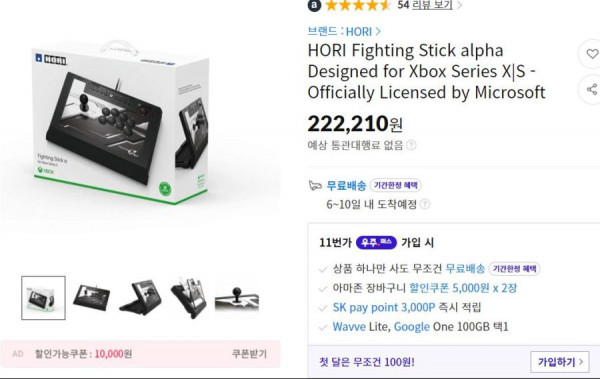
Task: Click the help icon beside 6~10일 내 도착예정
Action: [424, 204]
